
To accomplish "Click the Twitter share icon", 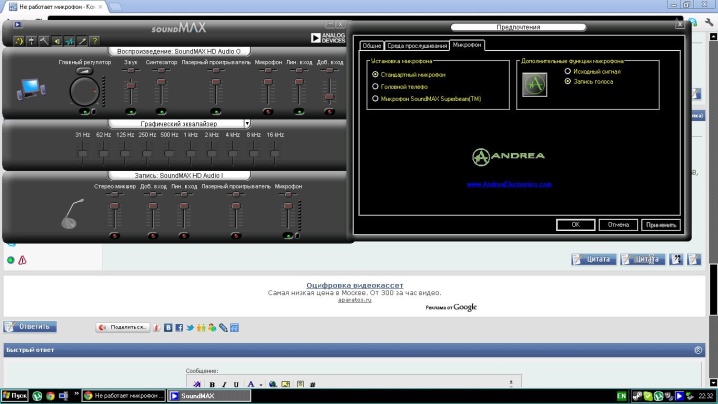I will pyautogui.click(x=190, y=328).
